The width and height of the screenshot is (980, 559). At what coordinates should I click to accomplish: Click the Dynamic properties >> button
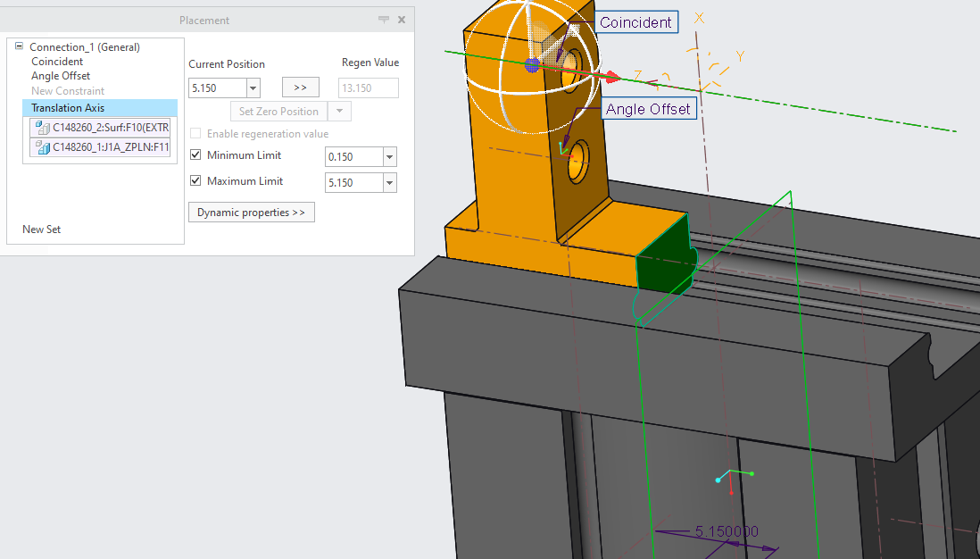click(251, 212)
